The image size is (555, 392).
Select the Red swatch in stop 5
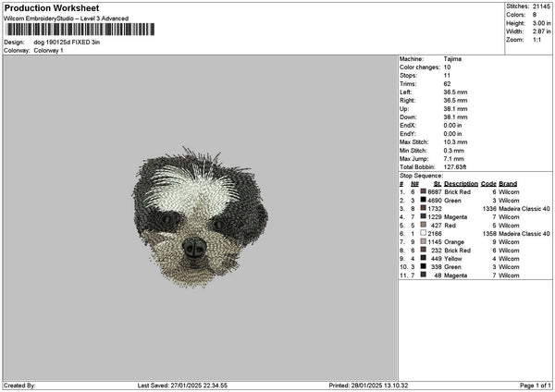pyautogui.click(x=424, y=225)
